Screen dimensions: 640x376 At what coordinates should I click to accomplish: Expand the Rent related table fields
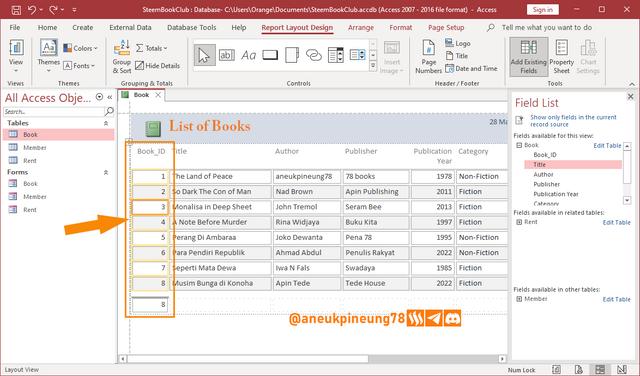(519, 222)
